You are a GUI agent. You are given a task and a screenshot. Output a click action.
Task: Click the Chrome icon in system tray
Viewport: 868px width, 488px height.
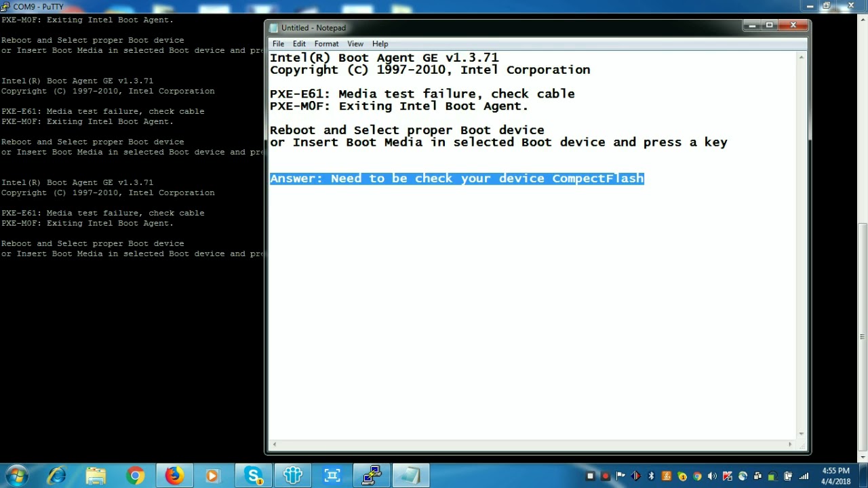[x=697, y=476]
